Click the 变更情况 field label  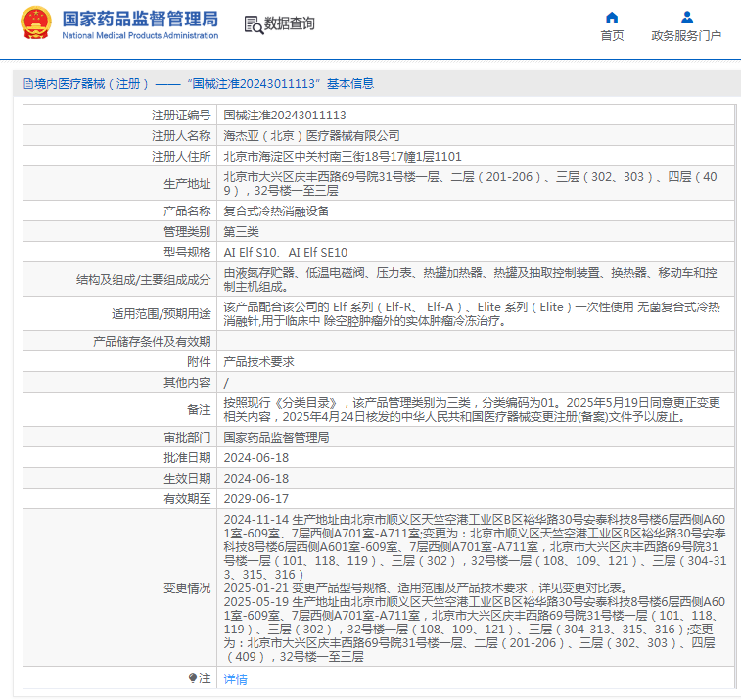[187, 588]
